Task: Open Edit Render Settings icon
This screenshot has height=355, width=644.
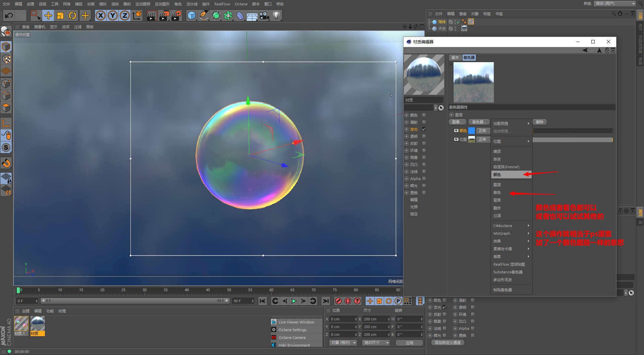Action: pos(176,15)
